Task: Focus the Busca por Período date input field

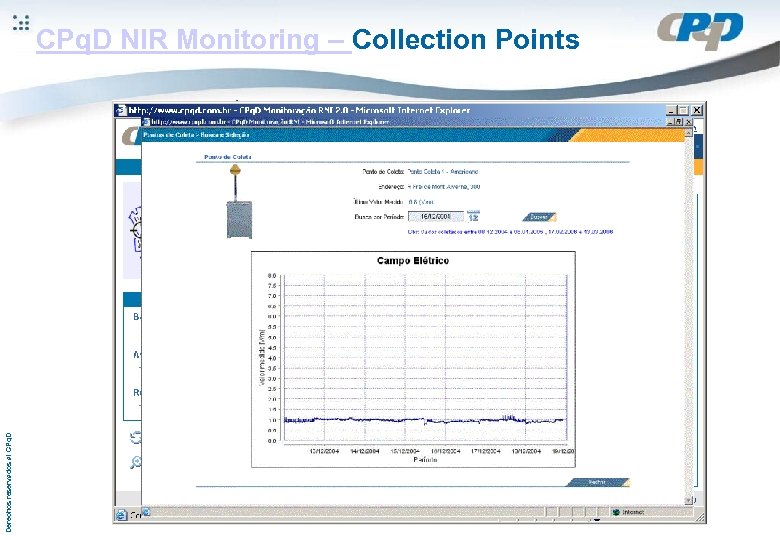Action: 436,216
